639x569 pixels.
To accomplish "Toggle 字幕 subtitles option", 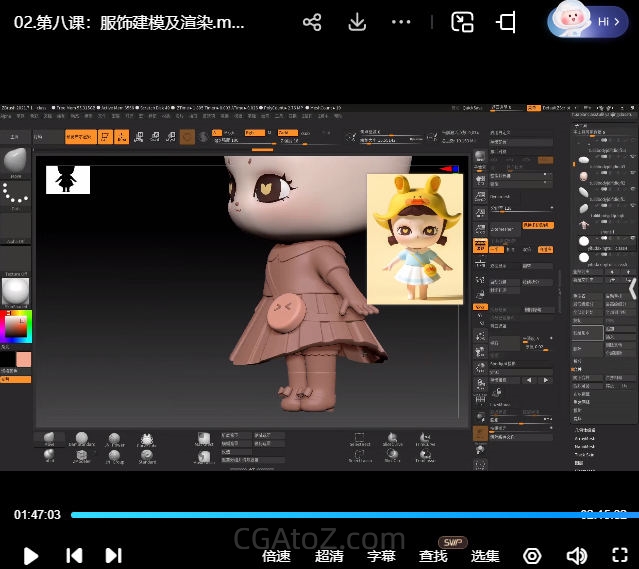I will [381, 555].
